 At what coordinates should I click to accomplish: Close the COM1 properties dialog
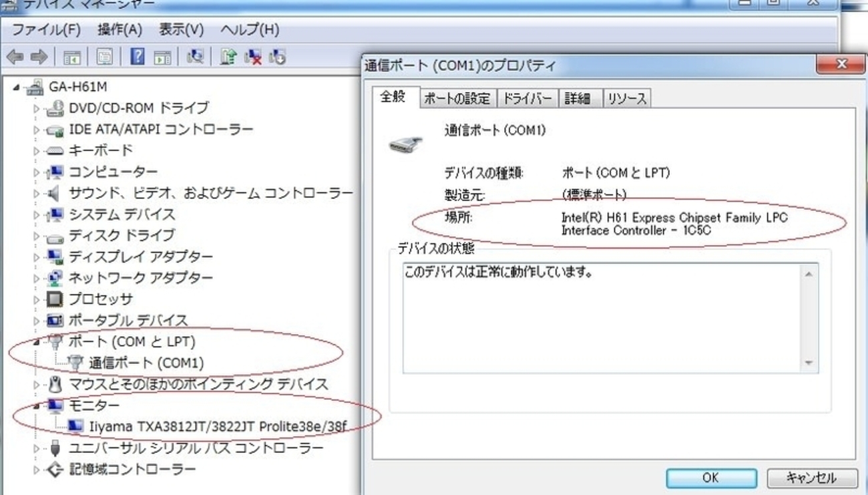(841, 64)
